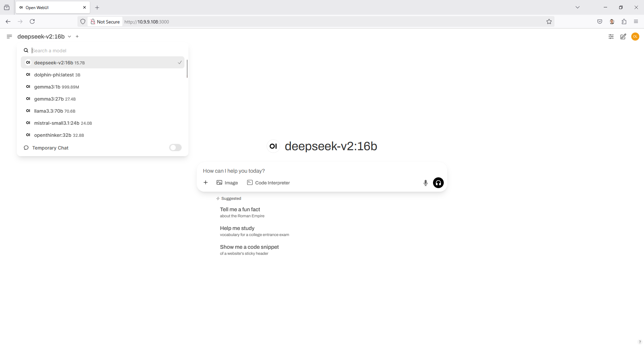Click the plus icon to add a model
This screenshot has height=346, width=644.
point(77,37)
